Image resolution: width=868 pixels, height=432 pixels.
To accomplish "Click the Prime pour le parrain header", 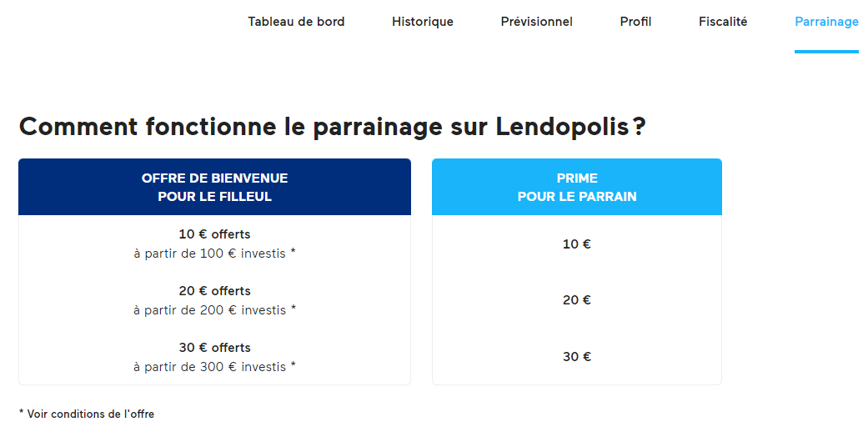I will coord(577,187).
